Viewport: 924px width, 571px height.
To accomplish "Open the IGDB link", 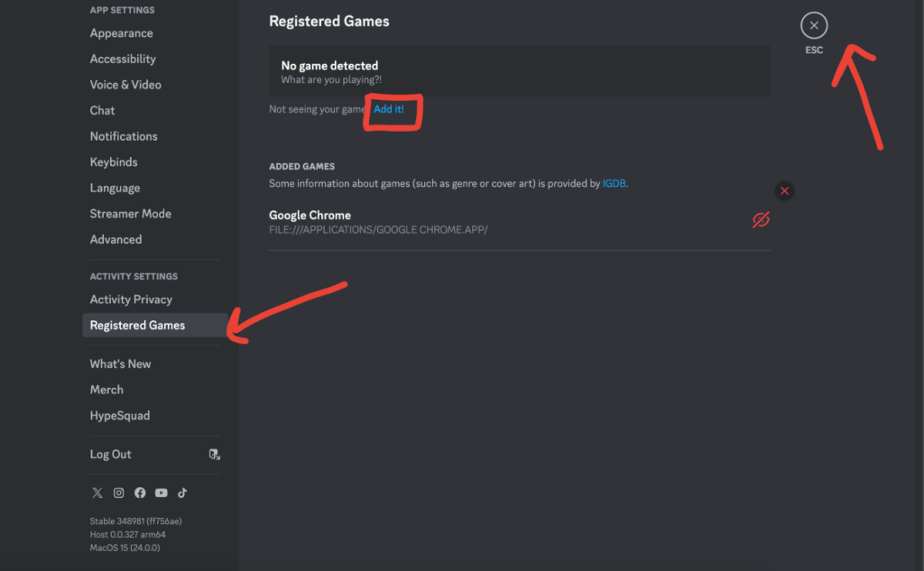I will pos(614,182).
